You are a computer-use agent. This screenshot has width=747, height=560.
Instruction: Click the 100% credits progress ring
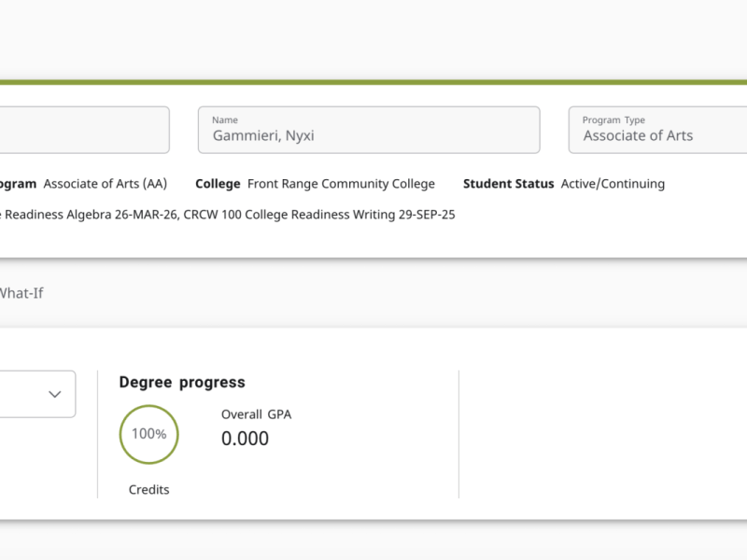(x=148, y=434)
